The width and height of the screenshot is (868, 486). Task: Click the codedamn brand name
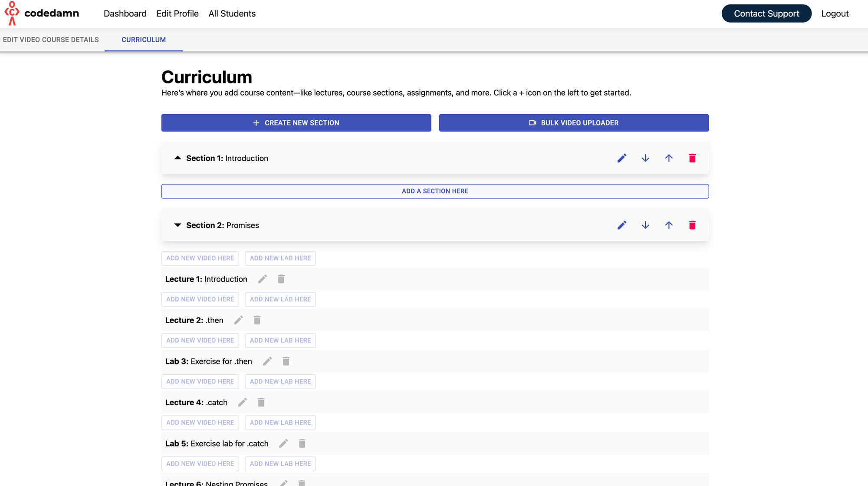[x=52, y=13]
